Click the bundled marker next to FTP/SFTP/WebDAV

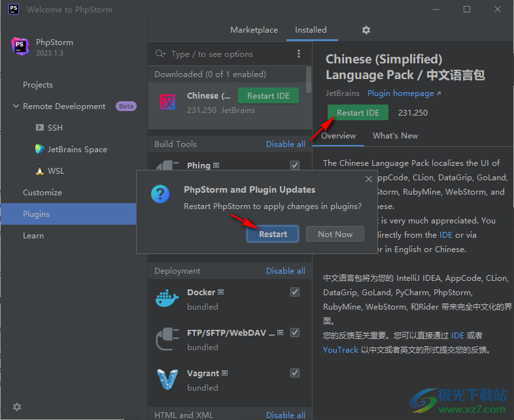(281, 332)
